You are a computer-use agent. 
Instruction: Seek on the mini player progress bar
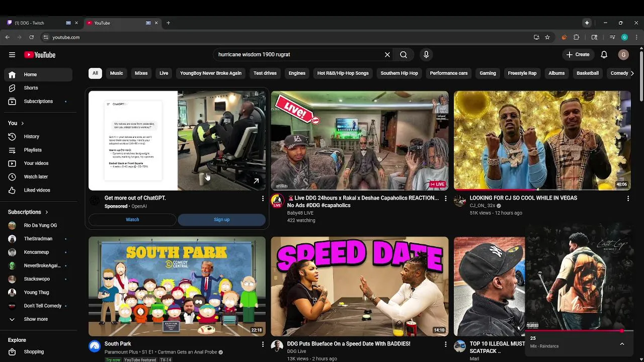pyautogui.click(x=579, y=331)
